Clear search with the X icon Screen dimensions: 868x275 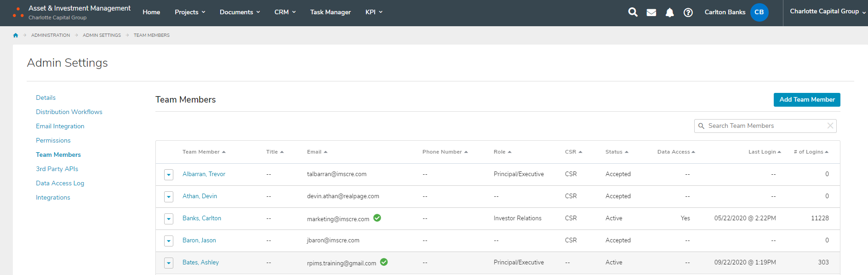point(830,126)
